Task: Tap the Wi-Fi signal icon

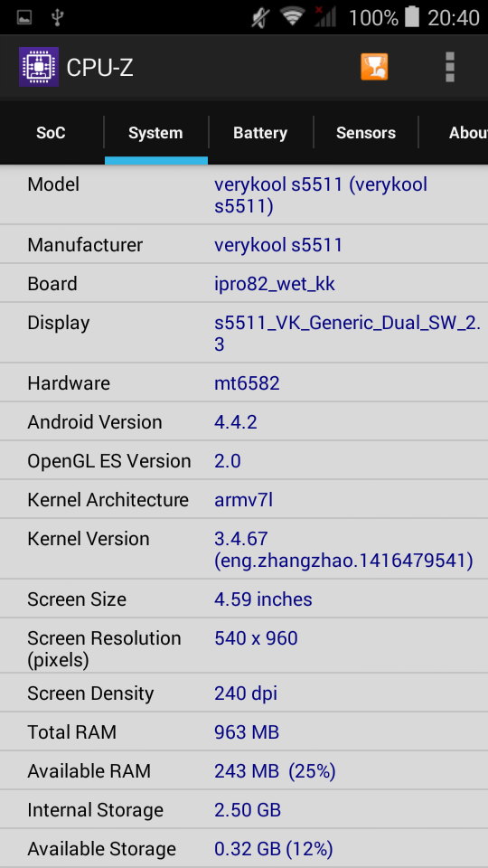Action: (293, 16)
